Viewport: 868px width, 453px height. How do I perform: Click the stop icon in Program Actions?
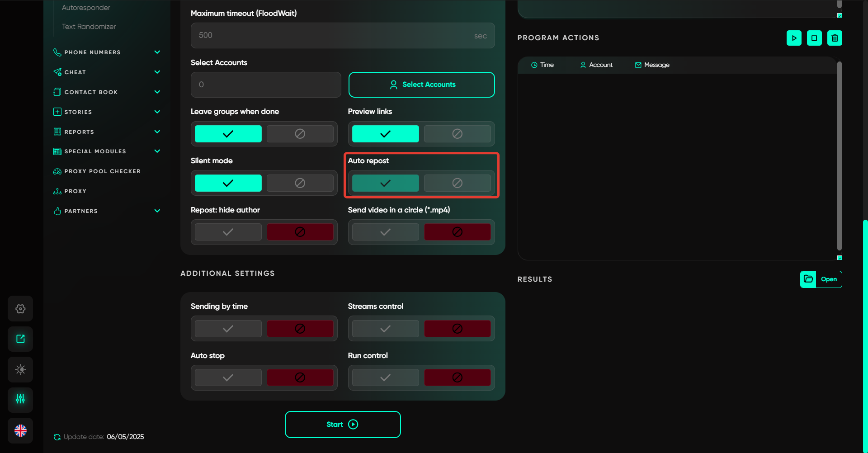pyautogui.click(x=814, y=38)
